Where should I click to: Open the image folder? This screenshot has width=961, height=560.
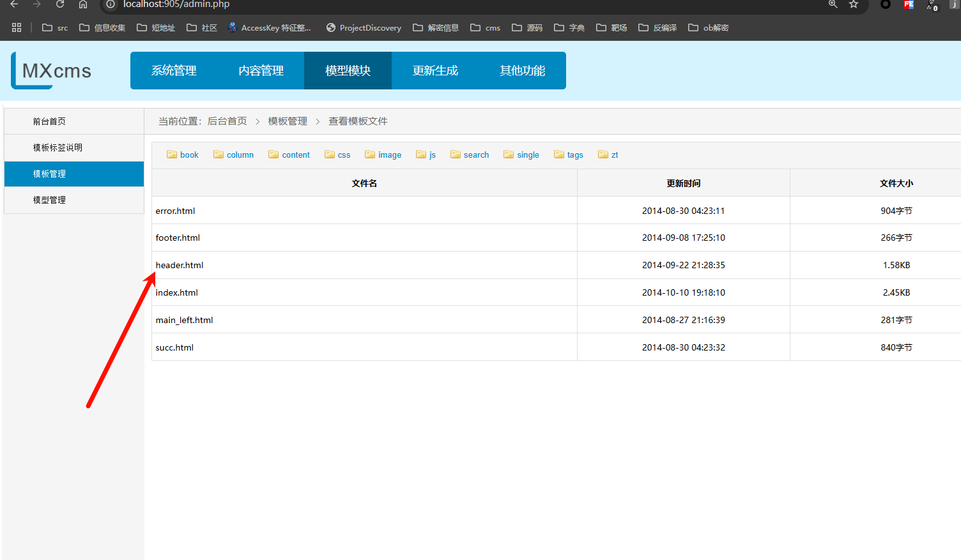point(383,155)
